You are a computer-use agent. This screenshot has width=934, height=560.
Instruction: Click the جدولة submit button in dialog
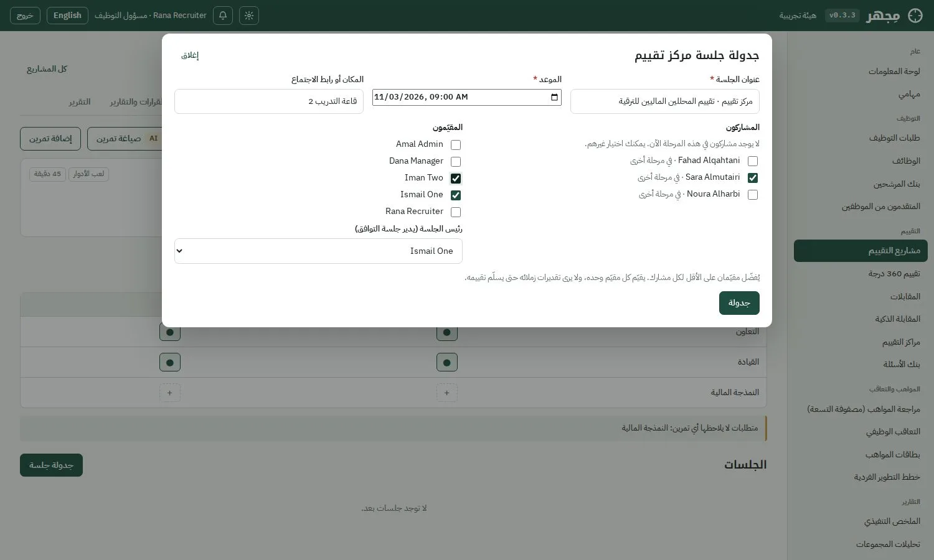pos(739,303)
